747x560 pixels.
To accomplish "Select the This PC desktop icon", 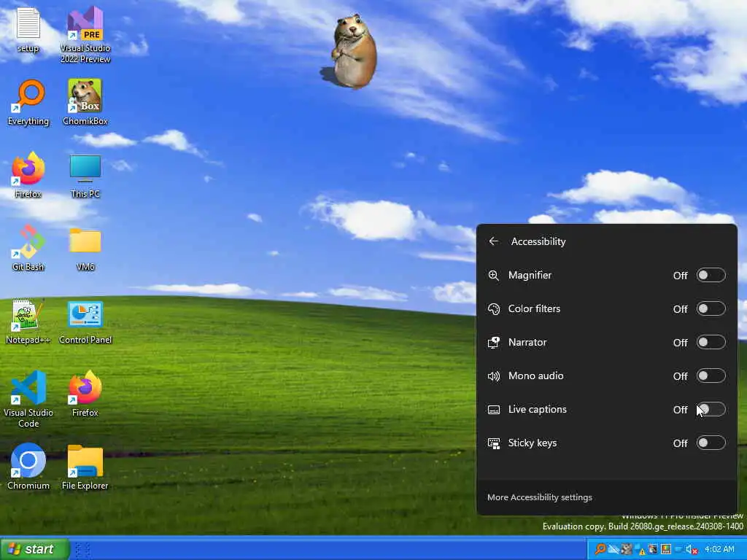I will (85, 175).
